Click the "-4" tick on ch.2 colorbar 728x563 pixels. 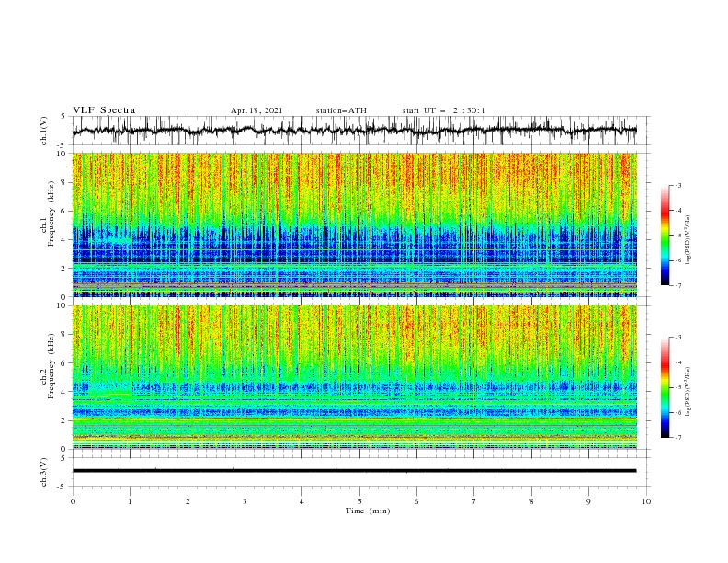pos(678,362)
